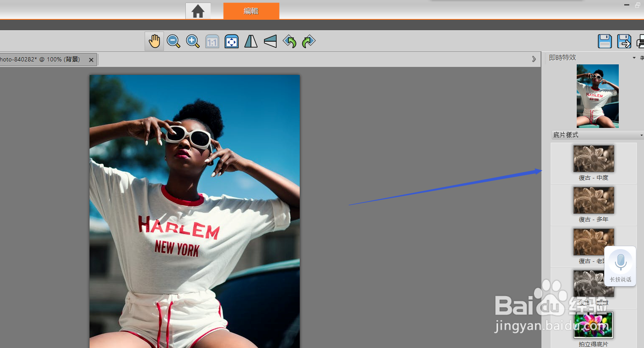Viewport: 644px width, 348px height.
Task: Apply the 復古 - 多年 effect
Action: coord(594,205)
